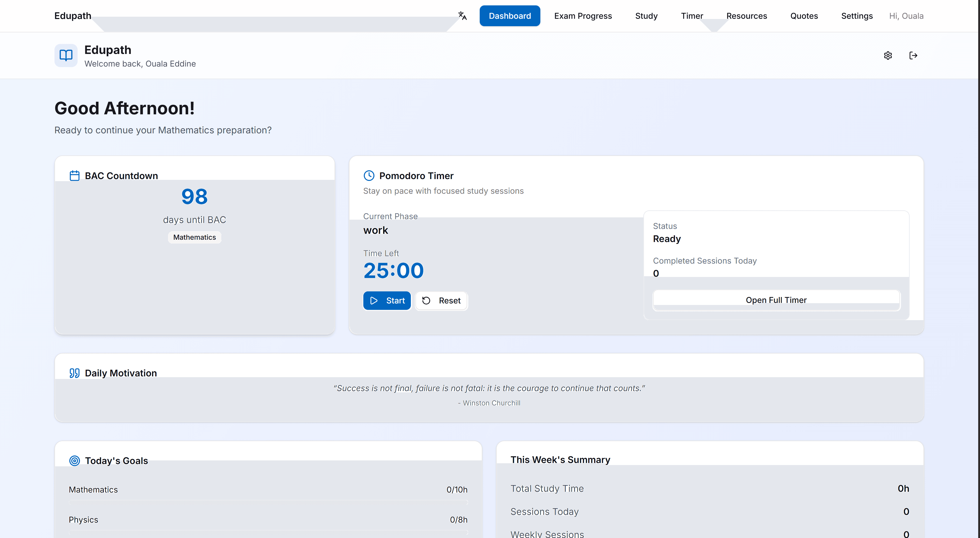The height and width of the screenshot is (538, 980).
Task: Click the Mathematics subject badge under the countdown
Action: (x=195, y=237)
